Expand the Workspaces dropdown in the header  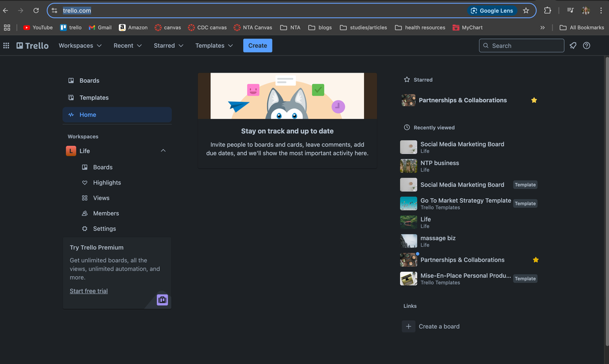click(x=80, y=46)
